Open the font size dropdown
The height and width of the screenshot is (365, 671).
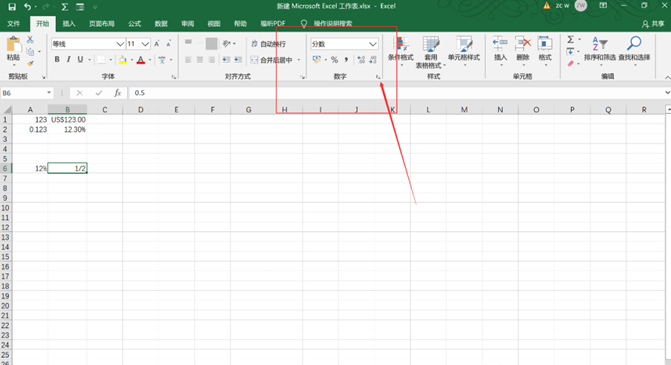click(x=145, y=44)
